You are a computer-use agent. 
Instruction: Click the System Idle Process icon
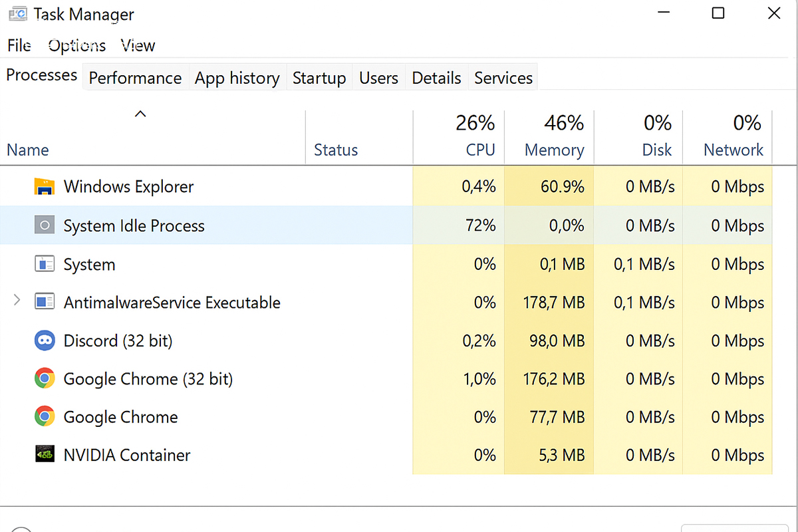click(44, 225)
